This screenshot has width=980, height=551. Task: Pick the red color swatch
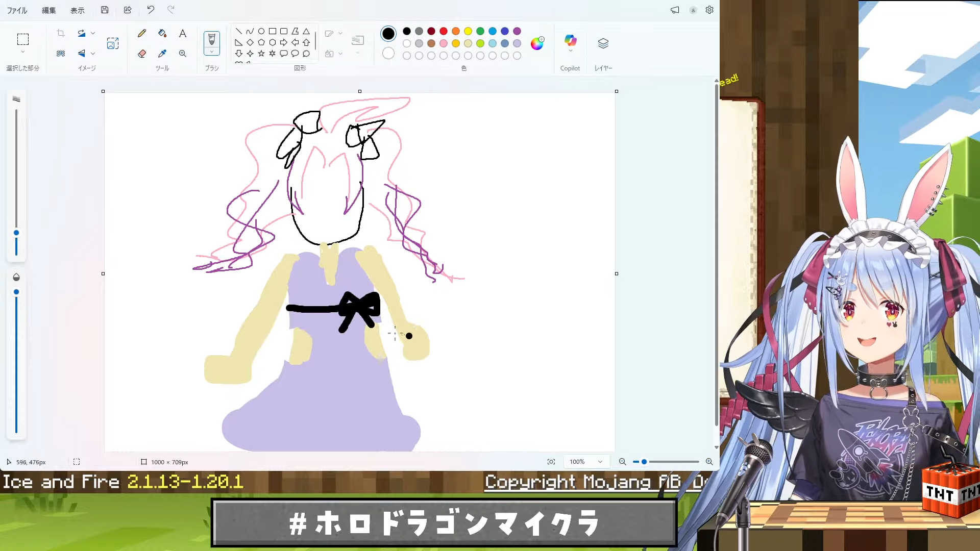click(444, 31)
